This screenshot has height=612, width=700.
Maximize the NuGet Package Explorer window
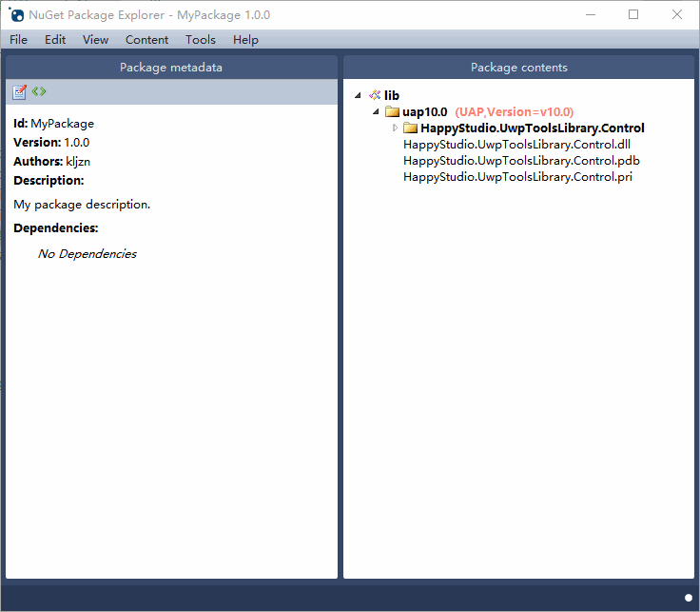click(633, 14)
